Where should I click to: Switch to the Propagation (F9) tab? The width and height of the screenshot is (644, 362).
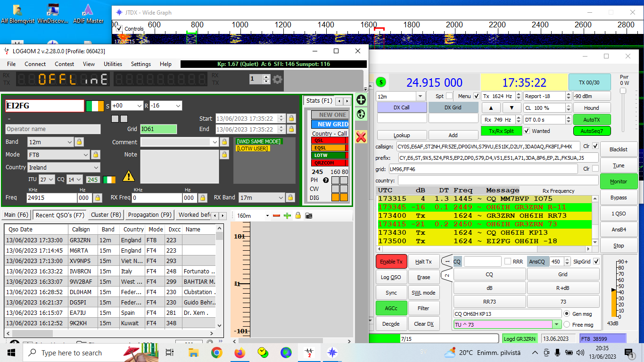point(150,215)
